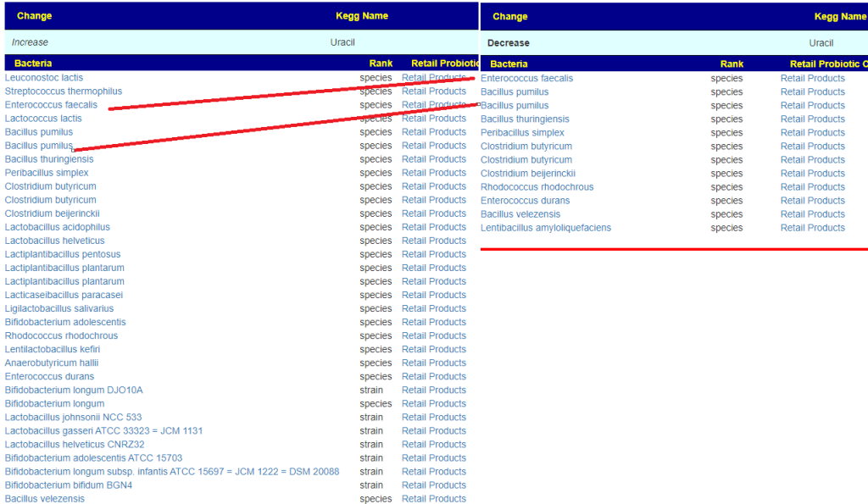The width and height of the screenshot is (868, 504).
Task: View Retail Products for Lactococcus lactis
Action: pyautogui.click(x=434, y=119)
